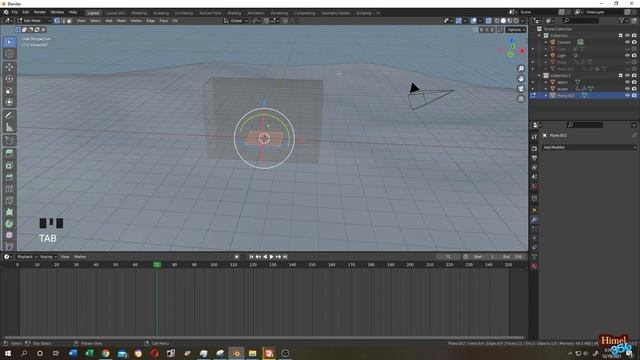Open the Render menu
640x360 pixels.
[x=40, y=12]
